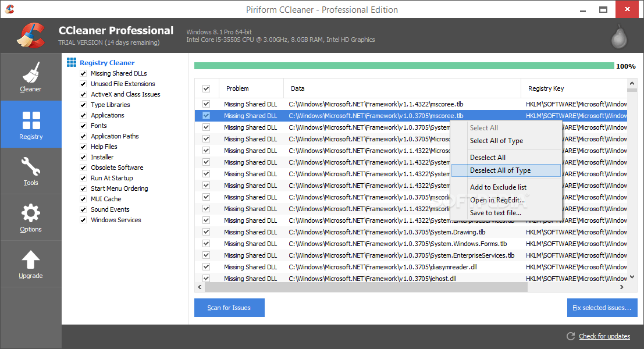Switch to the Tools wrench icon

tap(30, 167)
